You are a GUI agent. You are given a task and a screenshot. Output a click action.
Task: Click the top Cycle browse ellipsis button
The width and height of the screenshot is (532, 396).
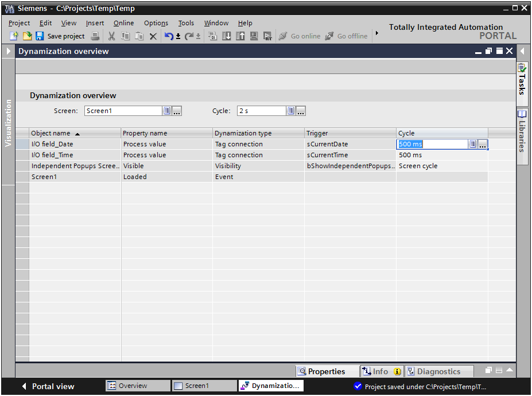pos(301,111)
